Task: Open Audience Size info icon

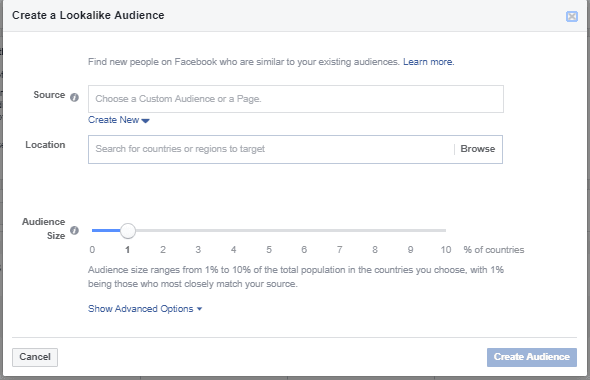Action: pos(75,230)
